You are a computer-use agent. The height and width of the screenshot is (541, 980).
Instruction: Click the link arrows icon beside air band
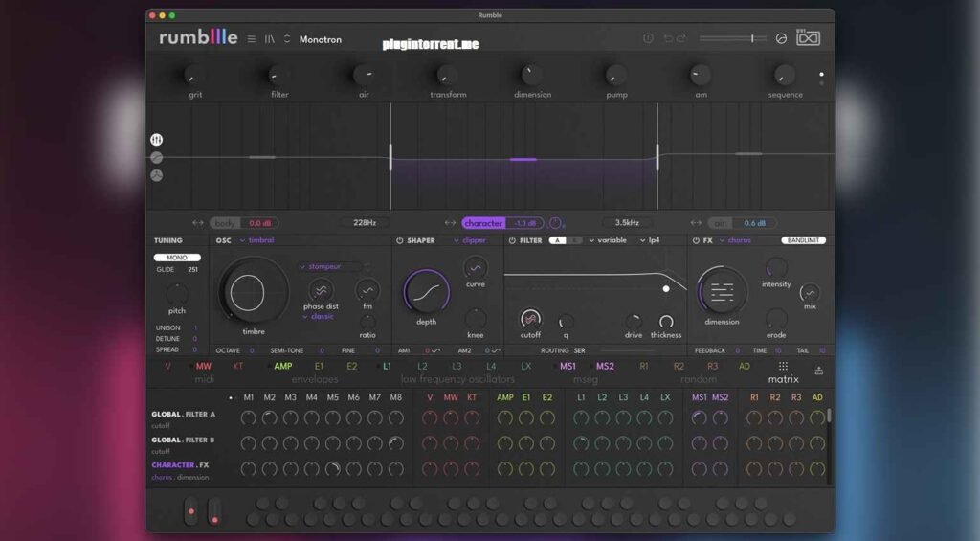[x=696, y=223]
